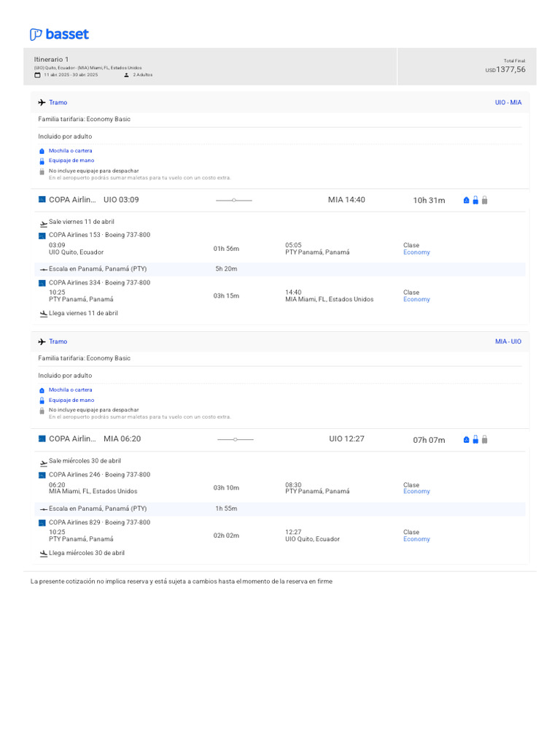Click the 03h 15m flight duration
560x747 pixels.
click(x=226, y=296)
